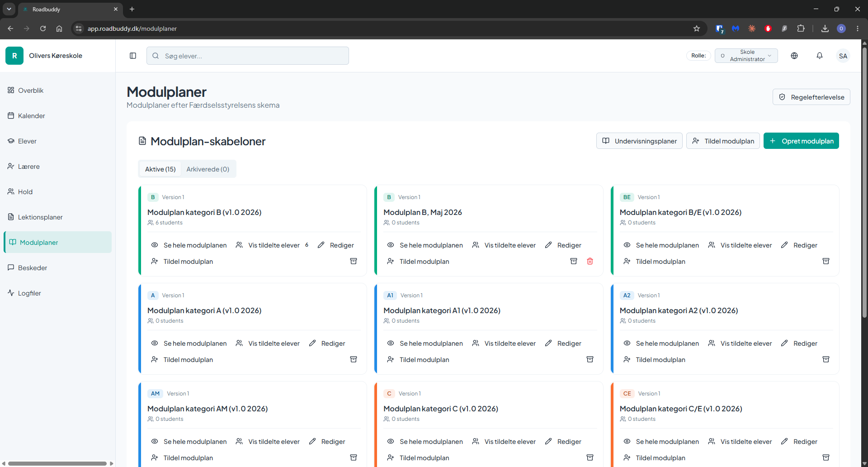The width and height of the screenshot is (868, 467).
Task: Click the Modulplan kategori A2 title
Action: pos(679,310)
